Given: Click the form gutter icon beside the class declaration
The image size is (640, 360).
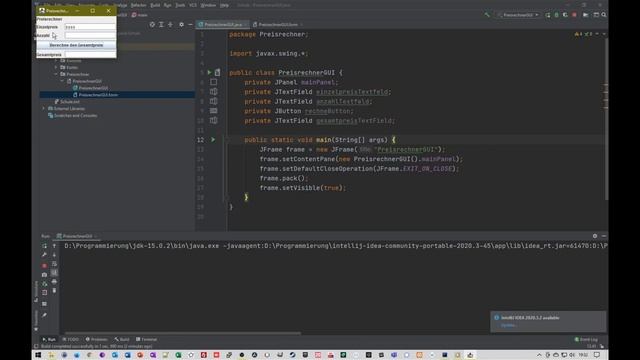Looking at the screenshot, I should pyautogui.click(x=218, y=72).
